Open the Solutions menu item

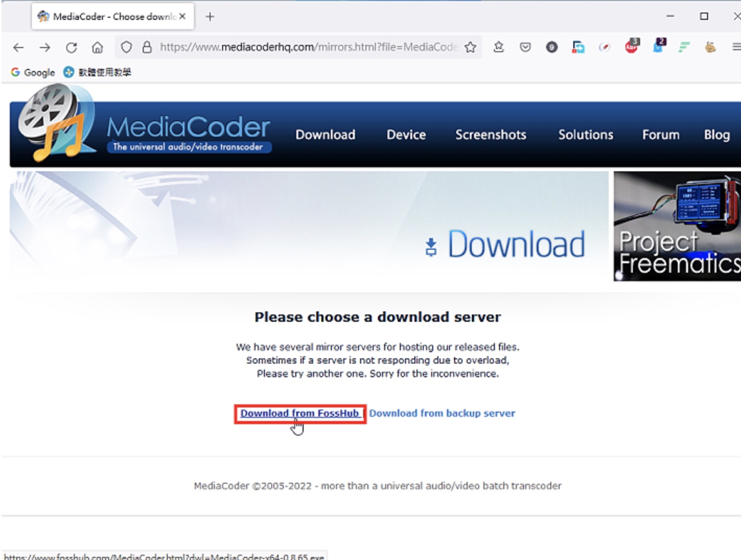coord(586,135)
